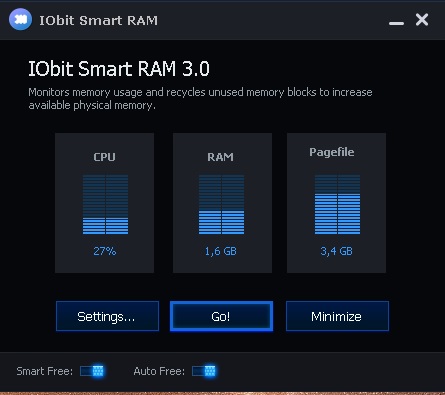Viewport: 445px width, 395px height.
Task: Click the Pagefile usage bar graph
Action: coord(337,204)
